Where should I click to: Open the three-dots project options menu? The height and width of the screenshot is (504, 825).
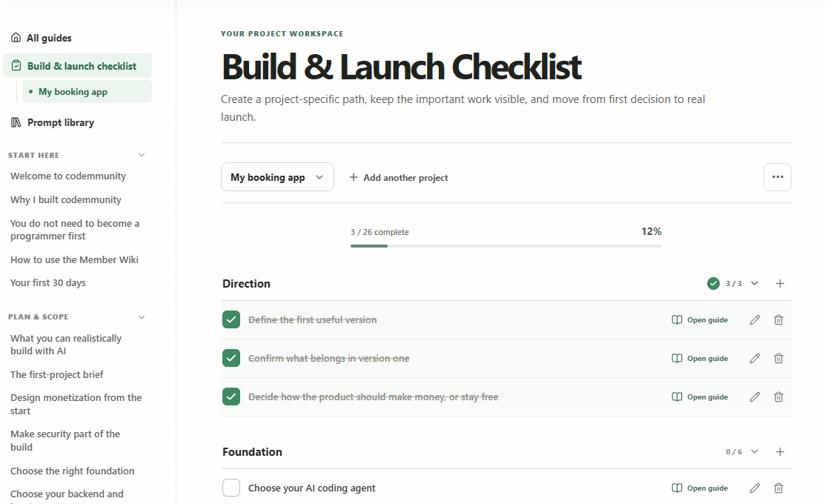coord(778,176)
